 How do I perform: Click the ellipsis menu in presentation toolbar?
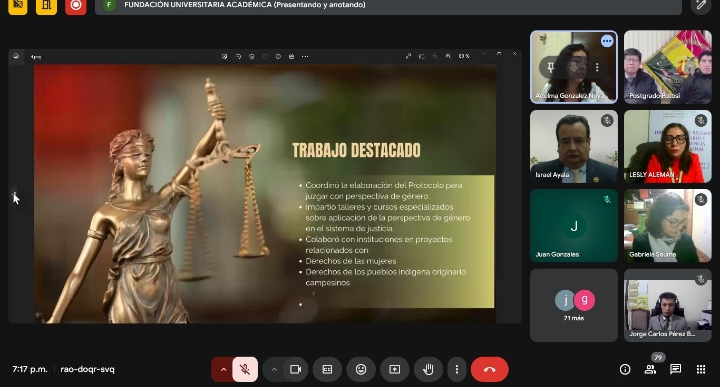coord(305,56)
